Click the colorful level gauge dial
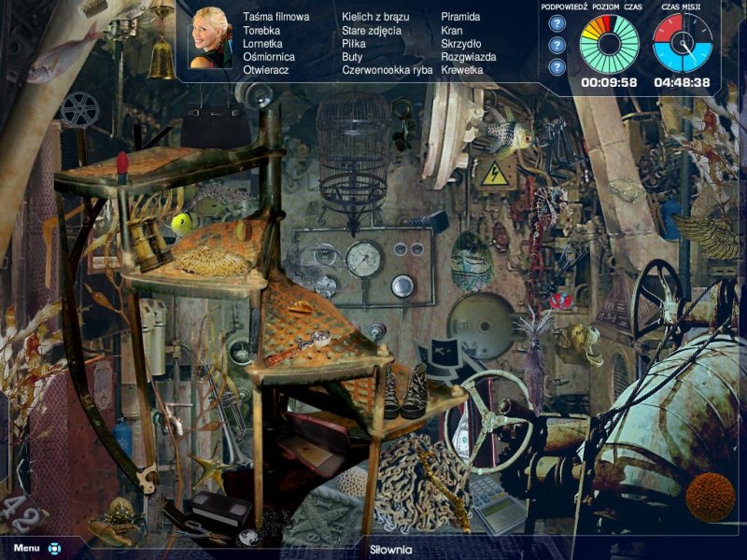Image resolution: width=747 pixels, height=560 pixels. pyautogui.click(x=609, y=43)
